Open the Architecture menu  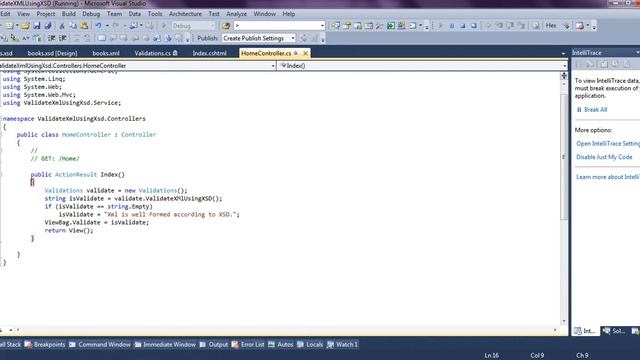[185, 14]
